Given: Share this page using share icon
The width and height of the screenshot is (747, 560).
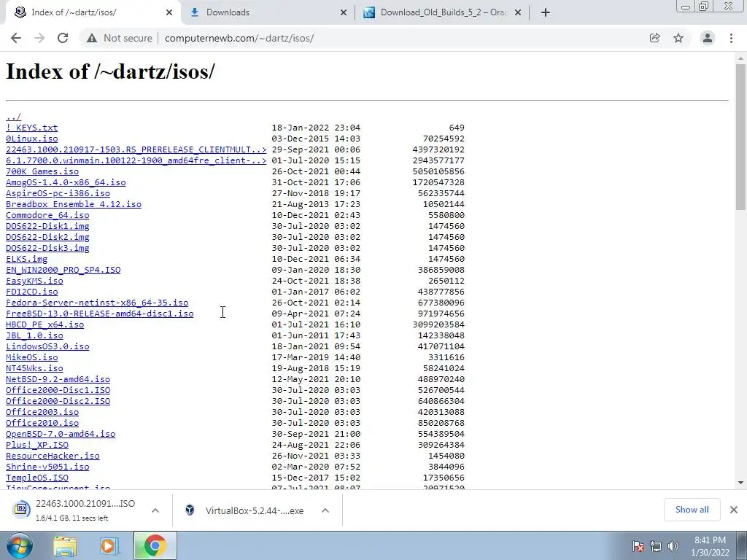Looking at the screenshot, I should [x=654, y=38].
